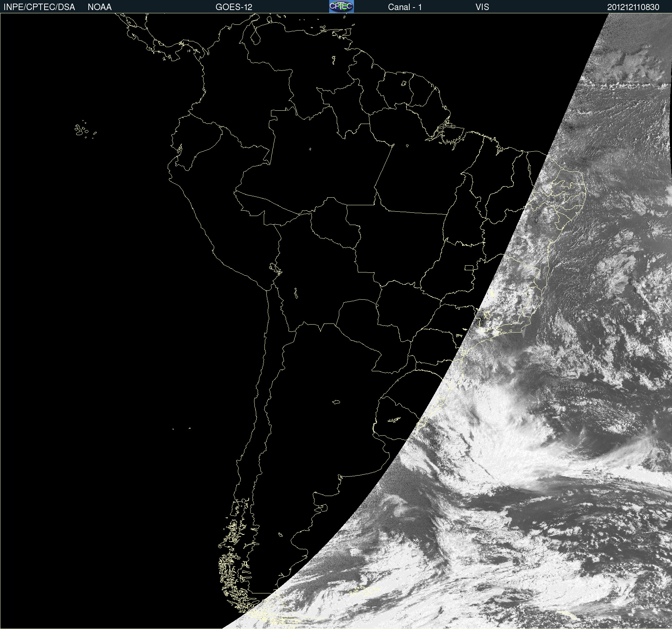Select the VIS header label
Image resolution: width=672 pixels, height=629 pixels.
(x=482, y=7)
